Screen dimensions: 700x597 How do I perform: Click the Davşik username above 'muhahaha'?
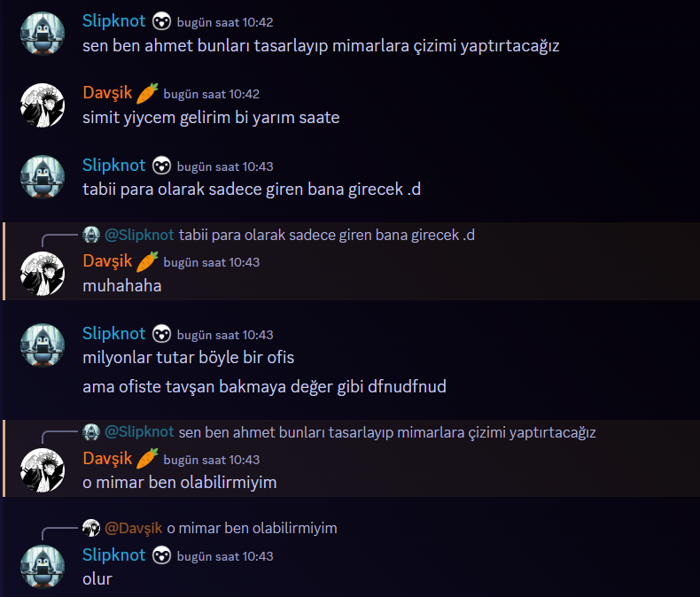click(107, 261)
